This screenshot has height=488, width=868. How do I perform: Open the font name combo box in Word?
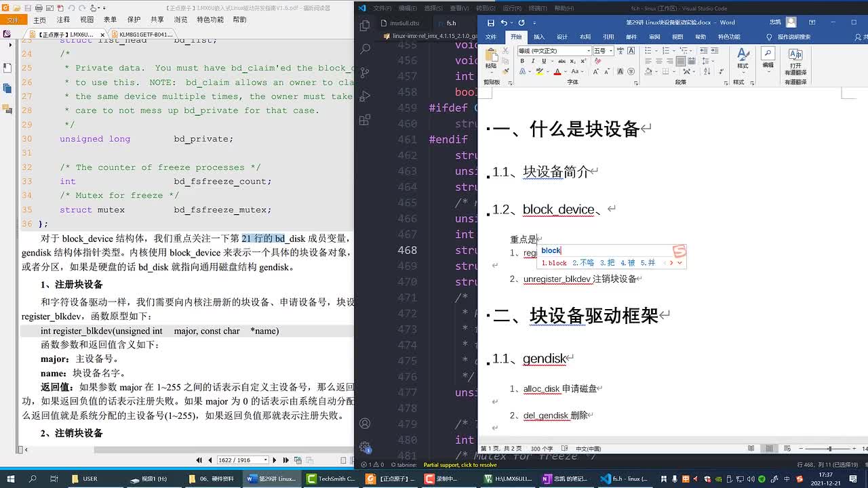[x=555, y=51]
